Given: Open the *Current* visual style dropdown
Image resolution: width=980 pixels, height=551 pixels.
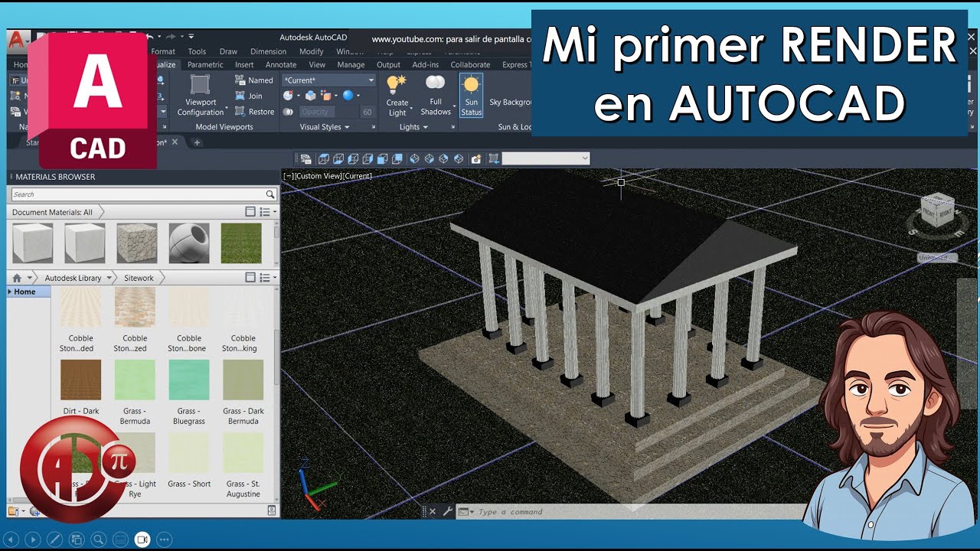Looking at the screenshot, I should pos(329,80).
